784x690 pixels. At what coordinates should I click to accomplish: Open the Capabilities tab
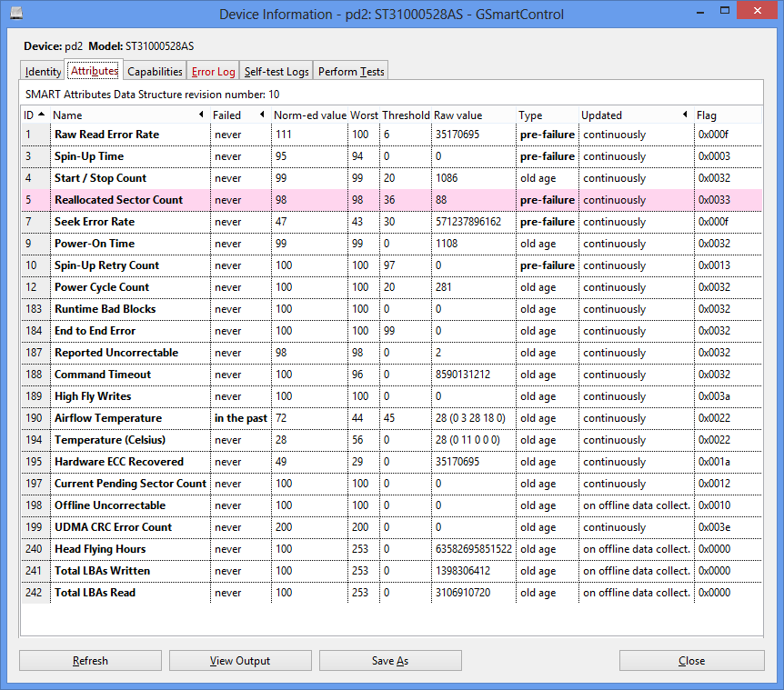(x=155, y=72)
